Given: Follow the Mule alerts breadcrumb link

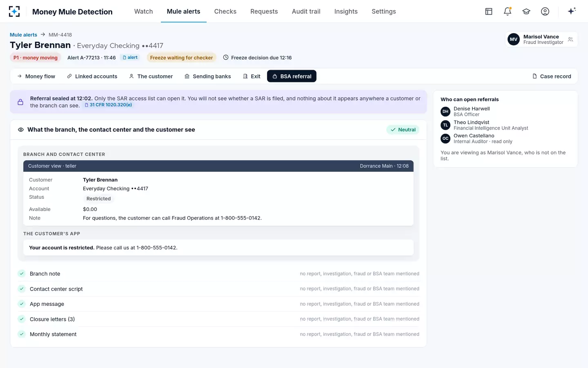Looking at the screenshot, I should tap(23, 35).
